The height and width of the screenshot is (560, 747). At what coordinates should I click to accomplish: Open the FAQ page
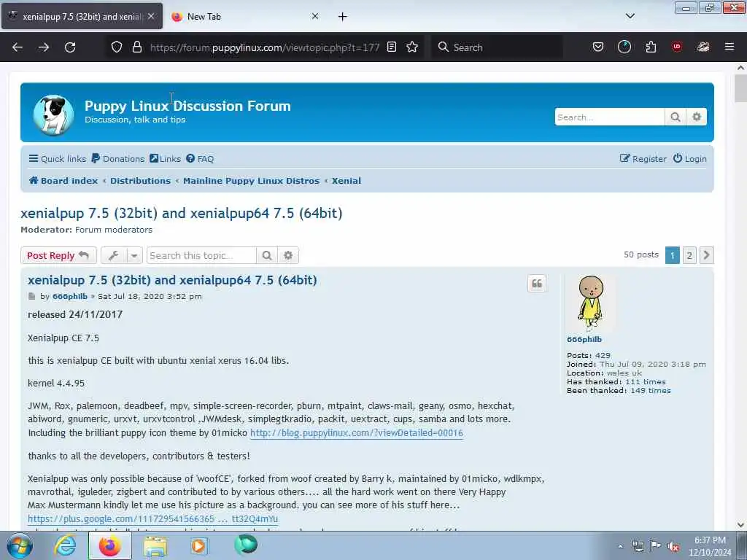200,158
